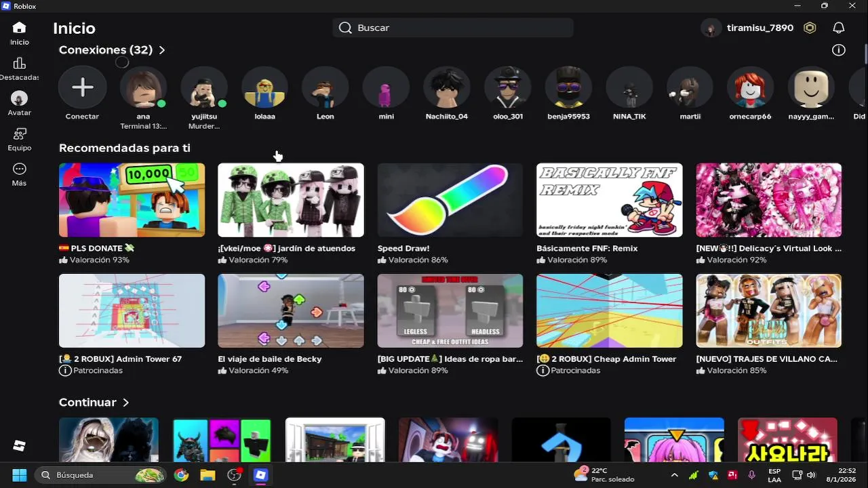Open yujiitsu's connection avatar
This screenshot has height=488, width=868.
point(203,87)
